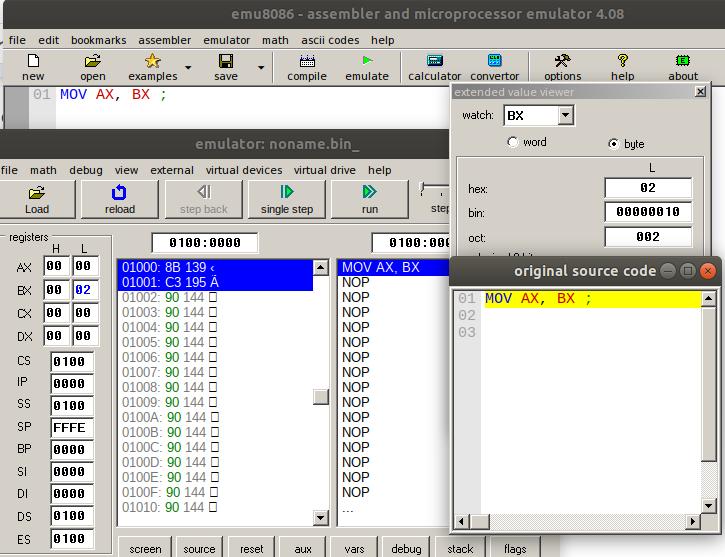
Task: Open a file with the open icon
Action: click(x=93, y=67)
